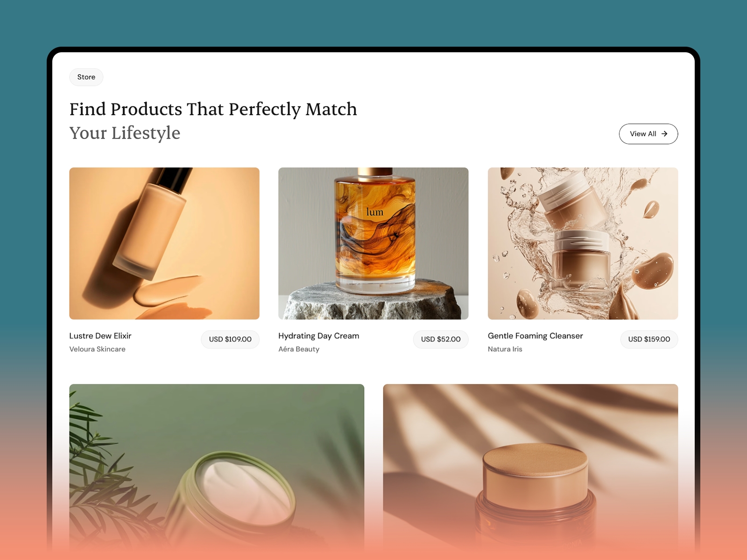The width and height of the screenshot is (747, 560).
Task: Open the Lustre Dew Elixir product image
Action: 164,244
